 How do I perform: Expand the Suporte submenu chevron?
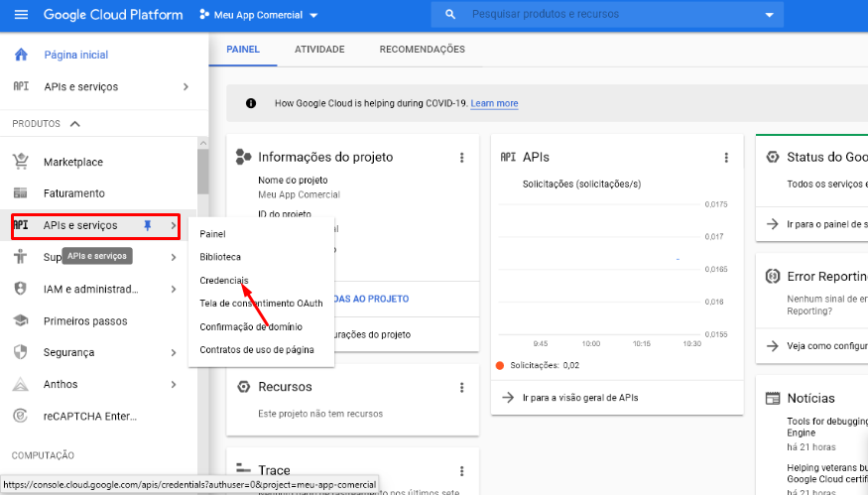(x=174, y=257)
